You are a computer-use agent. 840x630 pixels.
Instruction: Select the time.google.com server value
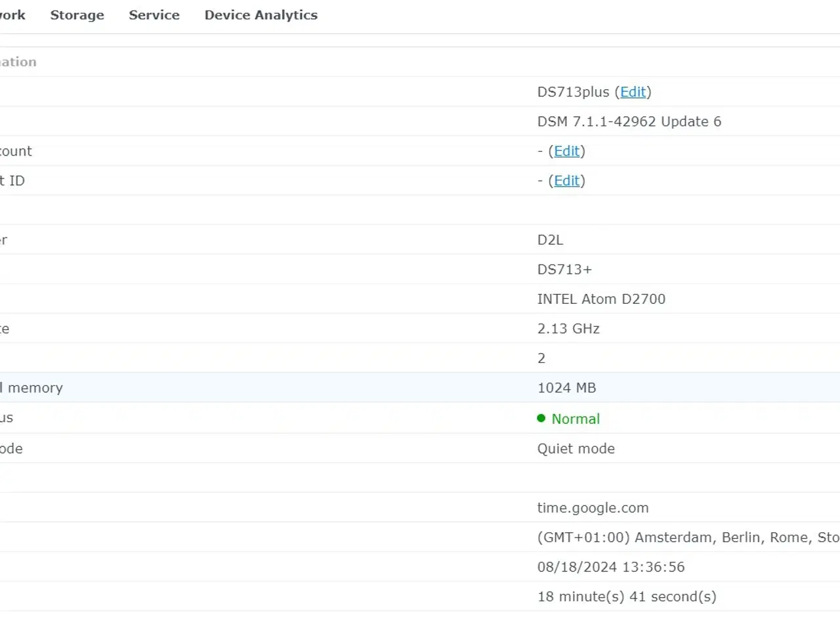(x=593, y=508)
